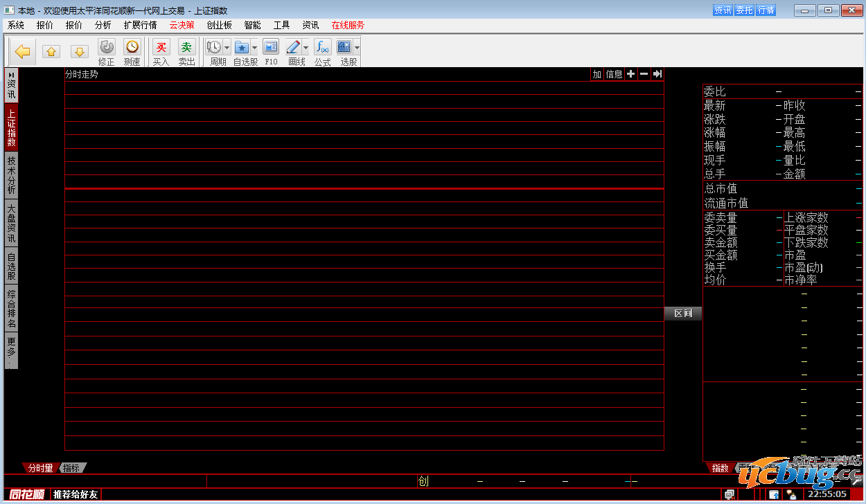Select the 上证指数 sidebar tab
Screen dimensions: 866x504
point(12,127)
